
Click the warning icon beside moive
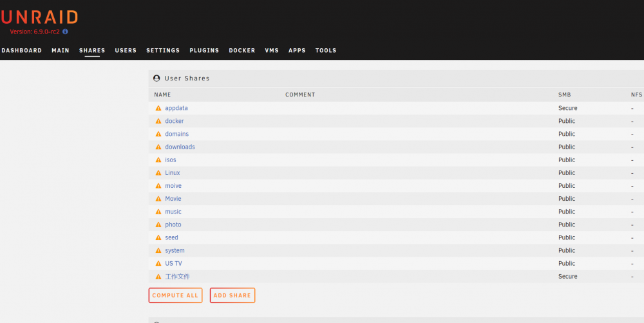[158, 186]
